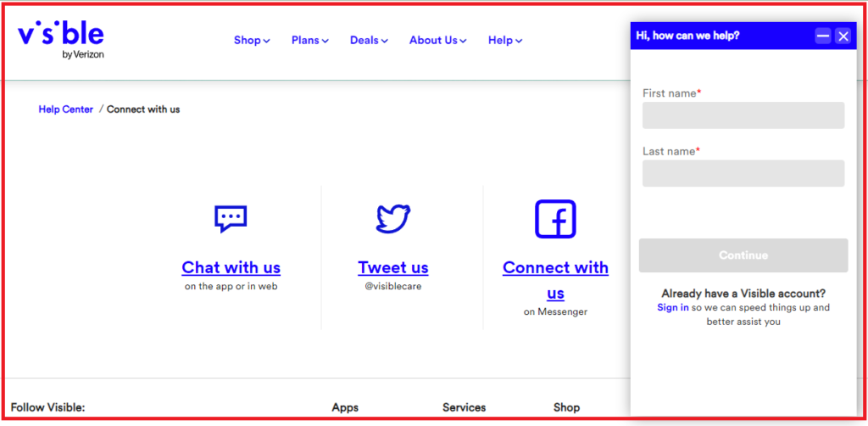Click the Sign in link
Screen dimensions: 868x426
673,307
